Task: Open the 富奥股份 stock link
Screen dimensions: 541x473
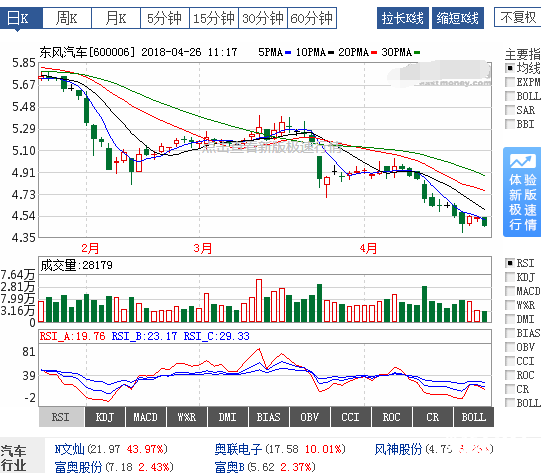Action: (x=78, y=467)
